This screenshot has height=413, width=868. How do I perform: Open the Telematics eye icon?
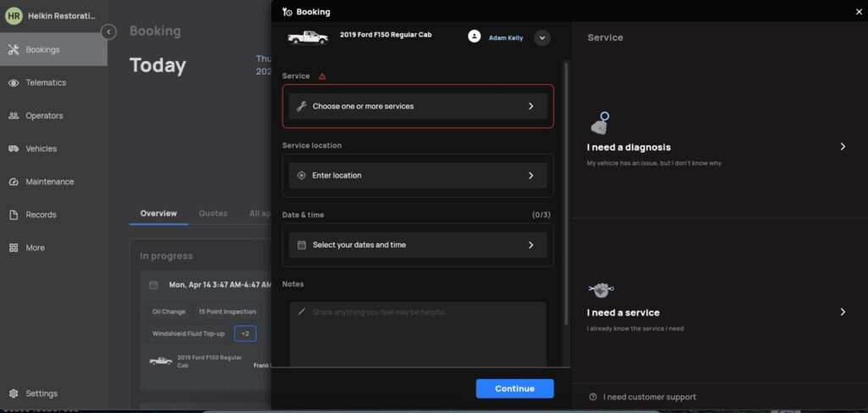tap(14, 83)
